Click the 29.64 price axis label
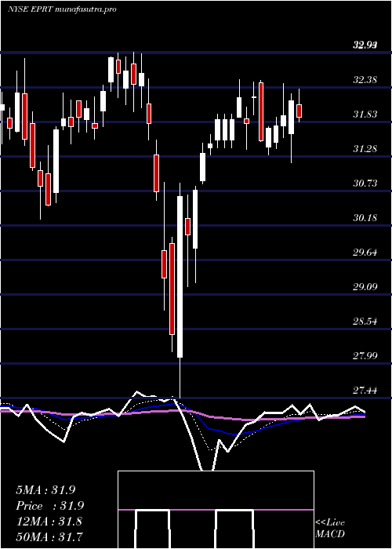Screen dimensions: 392x549 coord(365,252)
